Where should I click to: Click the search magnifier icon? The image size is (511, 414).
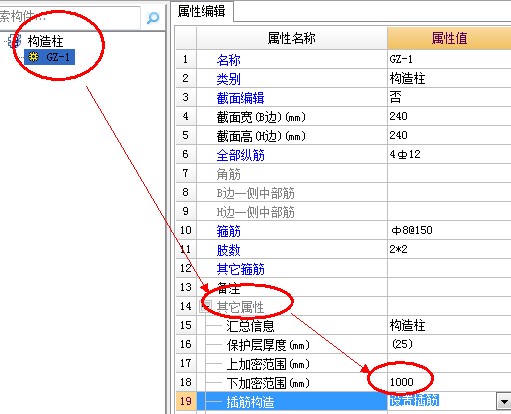(153, 18)
